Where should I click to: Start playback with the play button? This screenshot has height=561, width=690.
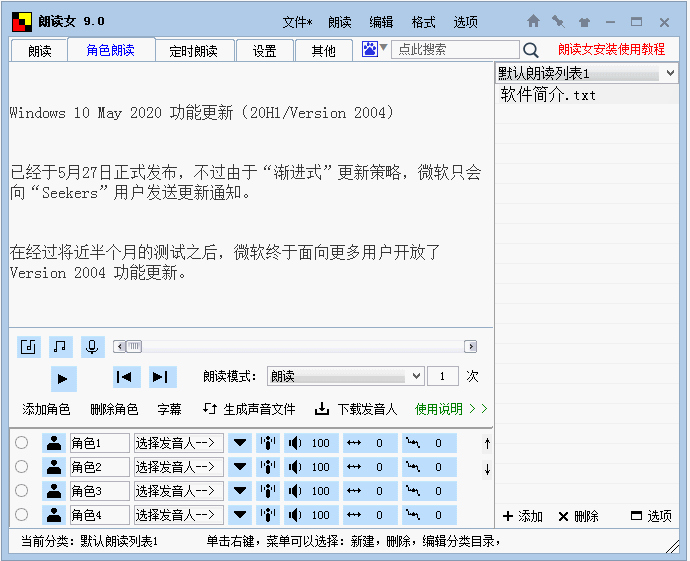(63, 378)
